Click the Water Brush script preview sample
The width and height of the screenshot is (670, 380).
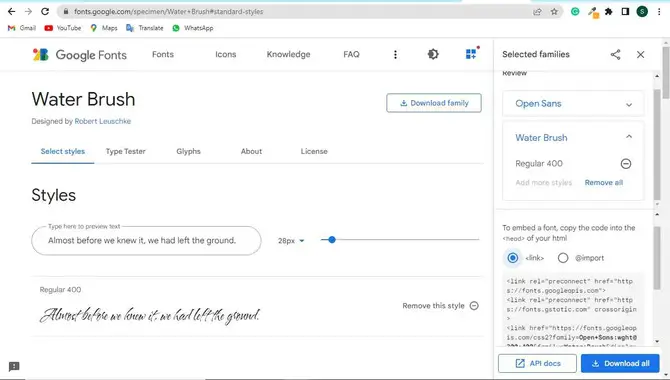[150, 315]
